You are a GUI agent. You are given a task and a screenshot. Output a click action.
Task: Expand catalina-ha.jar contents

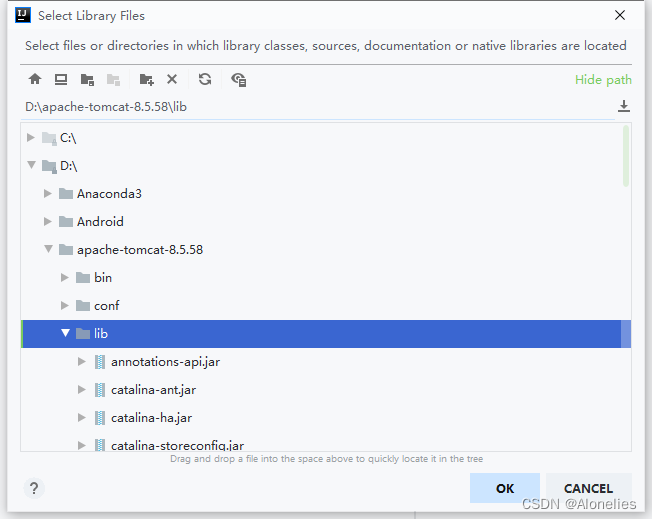82,418
